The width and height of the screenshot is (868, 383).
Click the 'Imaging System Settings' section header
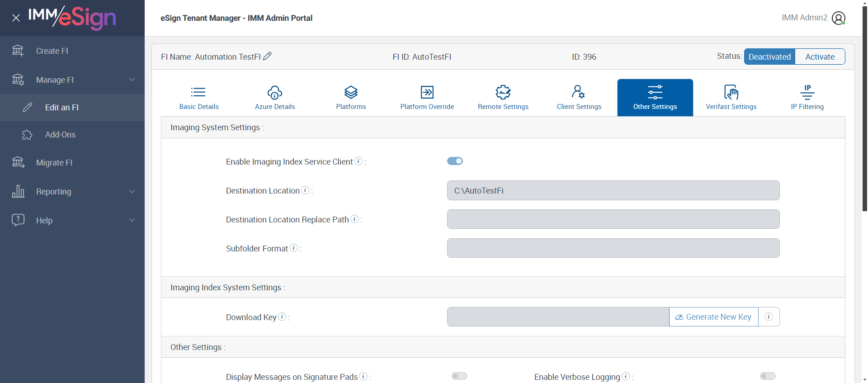pos(503,128)
